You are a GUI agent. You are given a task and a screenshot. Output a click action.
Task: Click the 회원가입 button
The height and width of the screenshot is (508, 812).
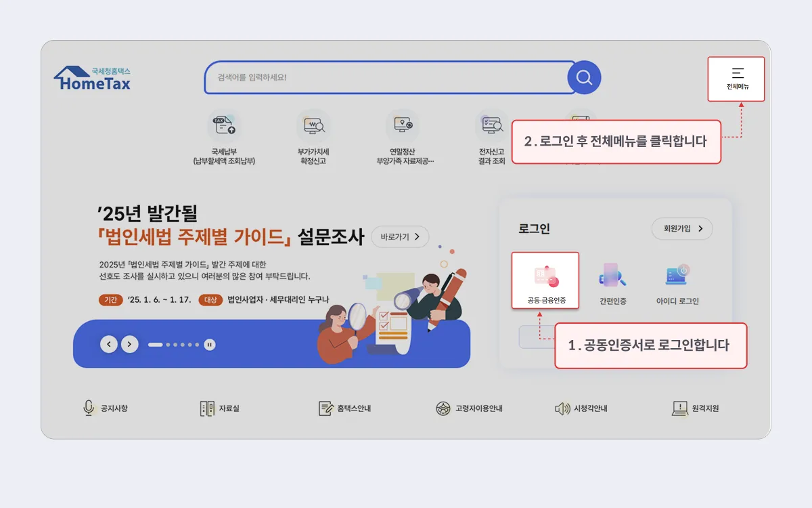tap(682, 228)
